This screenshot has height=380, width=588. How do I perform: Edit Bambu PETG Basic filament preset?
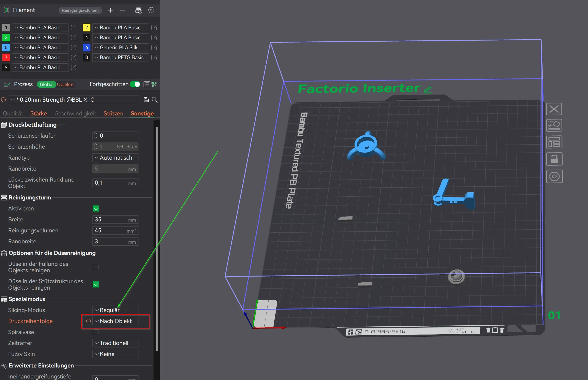[x=154, y=57]
